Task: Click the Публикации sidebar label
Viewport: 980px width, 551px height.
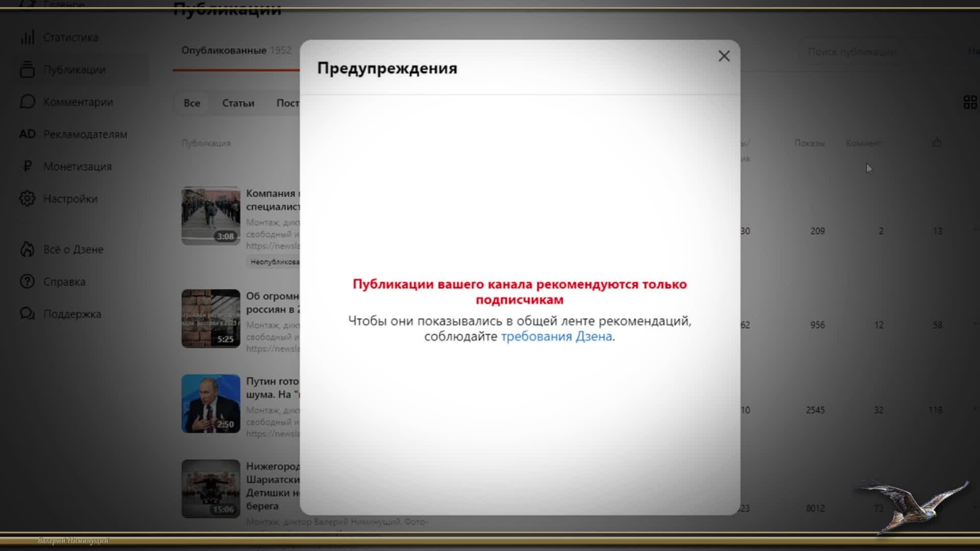Action: pos(75,70)
